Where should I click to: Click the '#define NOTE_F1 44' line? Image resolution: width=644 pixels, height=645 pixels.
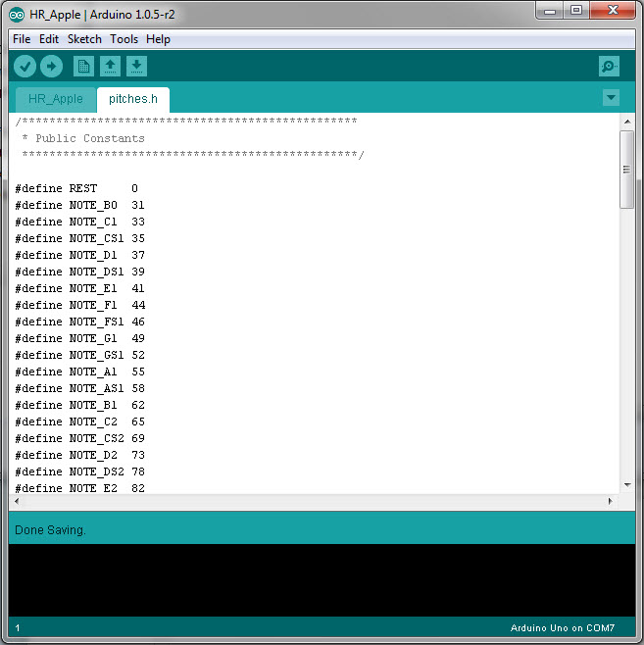pyautogui.click(x=79, y=305)
